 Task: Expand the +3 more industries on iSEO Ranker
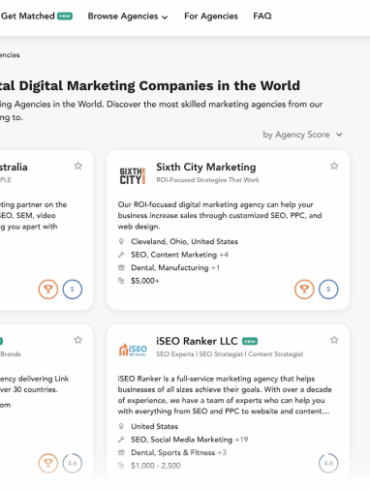click(x=222, y=452)
